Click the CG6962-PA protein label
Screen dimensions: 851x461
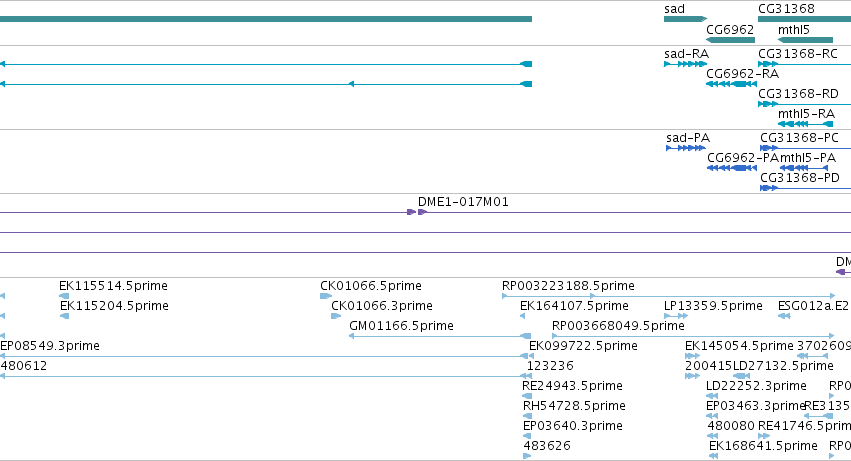coord(743,158)
